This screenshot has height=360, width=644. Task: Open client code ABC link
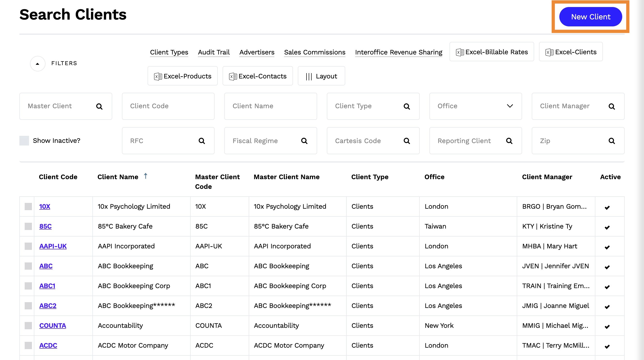tap(46, 266)
